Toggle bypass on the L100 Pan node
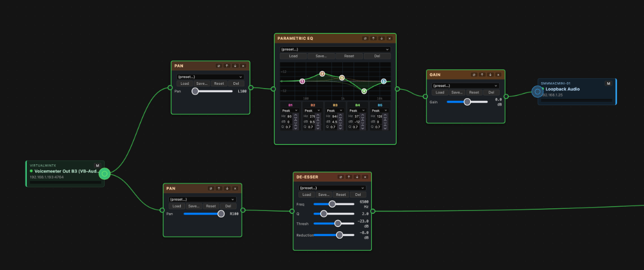Screen dimensions: 644x270 point(218,65)
